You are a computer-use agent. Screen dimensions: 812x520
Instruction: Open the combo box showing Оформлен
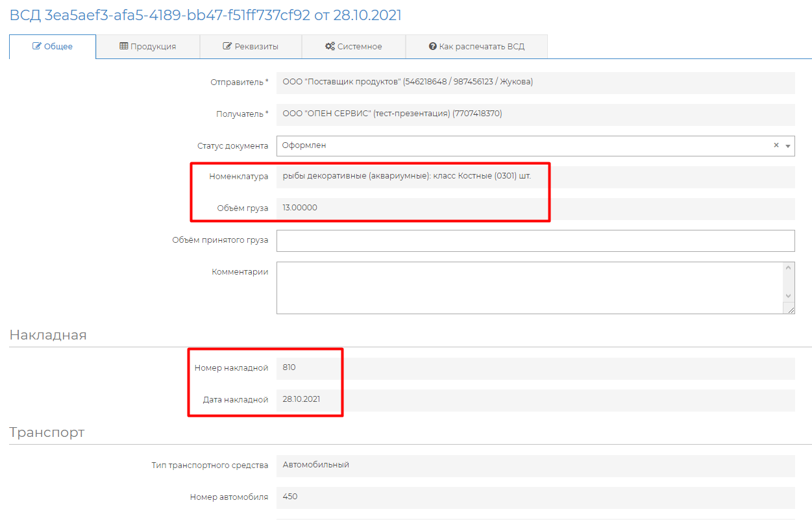(519, 146)
